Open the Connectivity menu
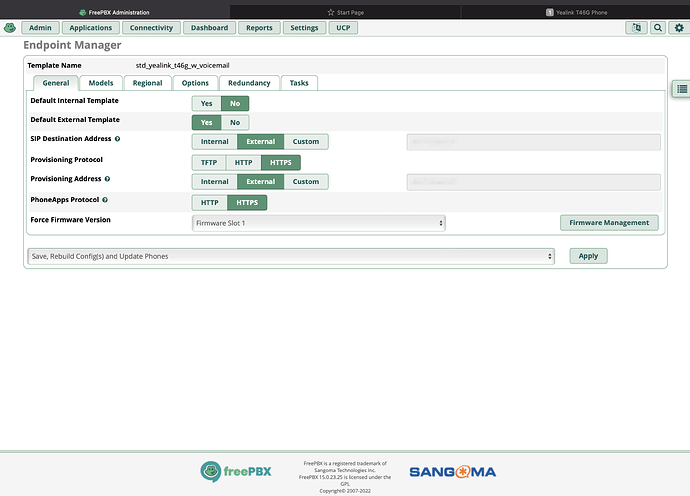The height and width of the screenshot is (496, 690). [x=151, y=28]
